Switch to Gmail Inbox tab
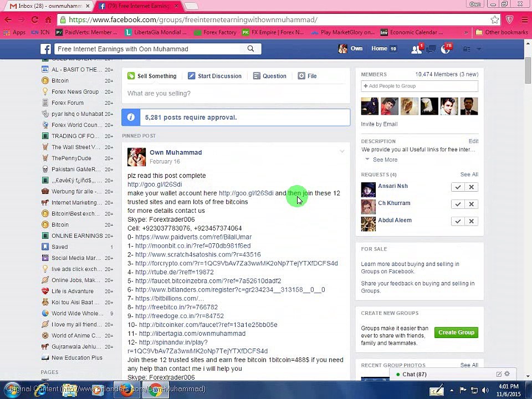 (x=50, y=6)
